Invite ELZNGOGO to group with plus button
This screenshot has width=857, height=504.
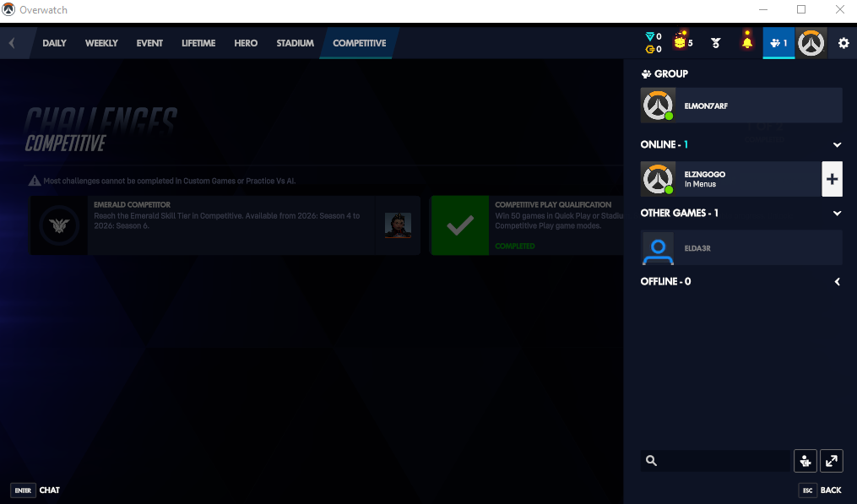point(832,179)
